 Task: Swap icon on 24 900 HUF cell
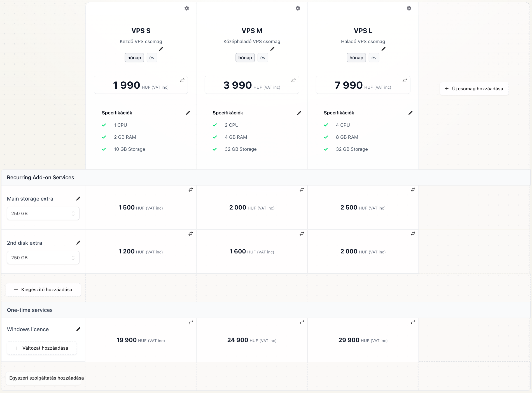coord(302,322)
